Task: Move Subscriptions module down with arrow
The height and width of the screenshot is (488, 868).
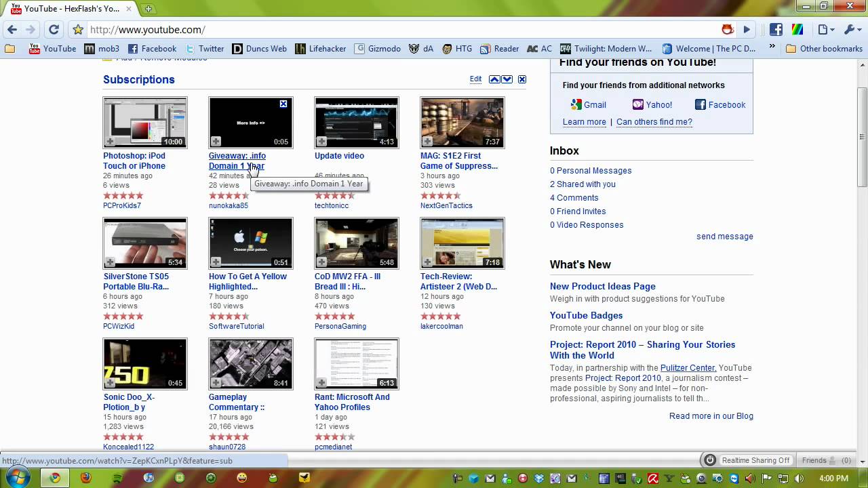Action: [507, 79]
